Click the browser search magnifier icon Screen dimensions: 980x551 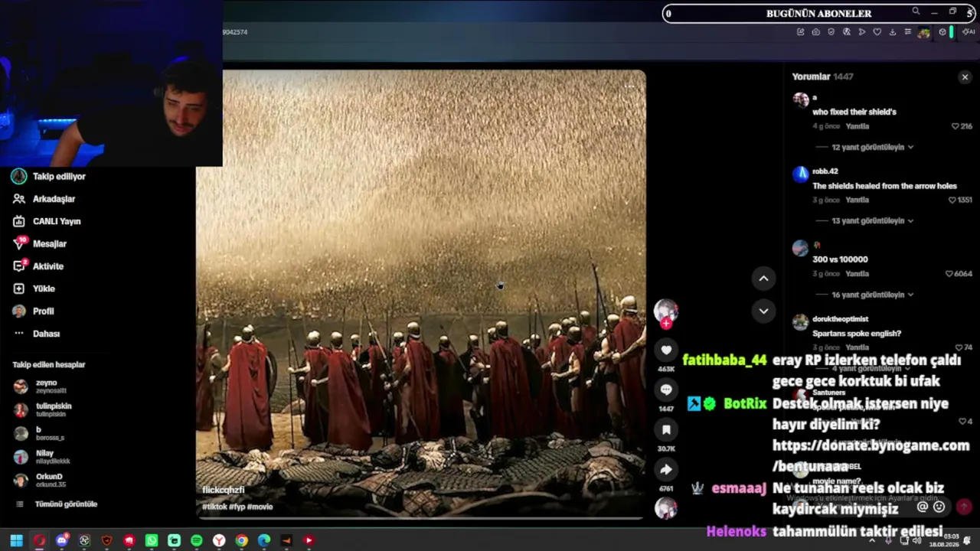click(x=916, y=11)
